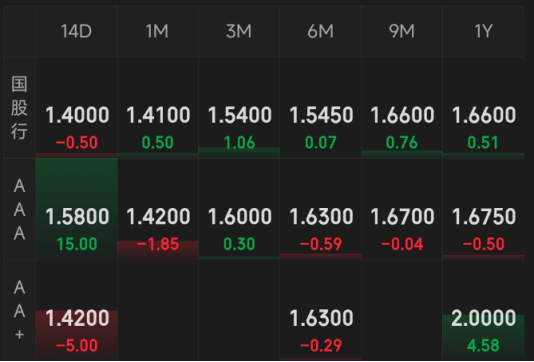The image size is (534, 362).
Task: Select AAA 3M cell 1.6000
Action: (239, 209)
